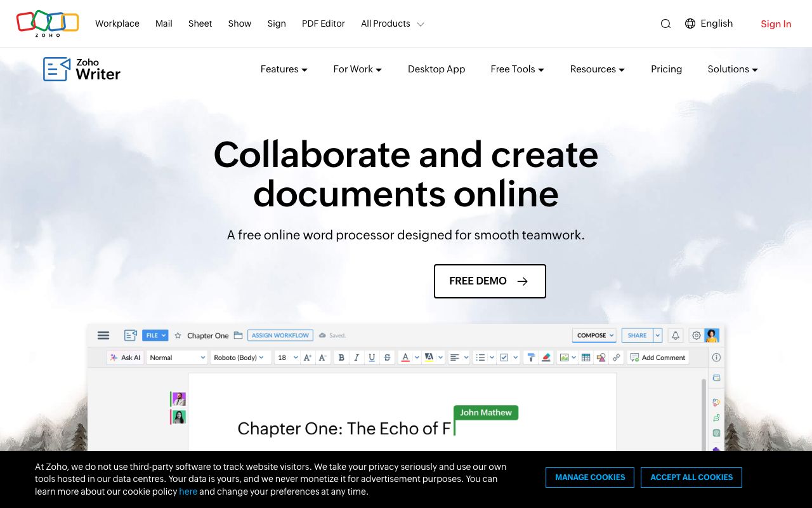The height and width of the screenshot is (508, 812).
Task: Click the font color A icon
Action: [405, 358]
